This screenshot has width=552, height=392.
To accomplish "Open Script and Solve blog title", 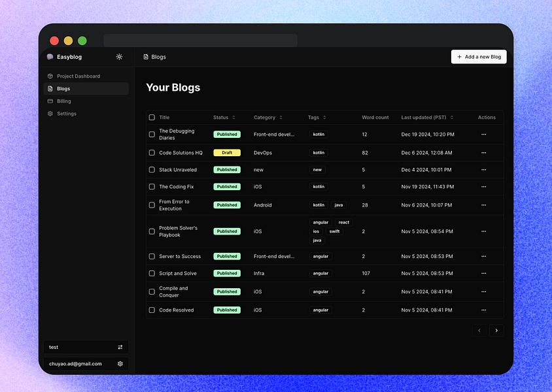I will [178, 273].
